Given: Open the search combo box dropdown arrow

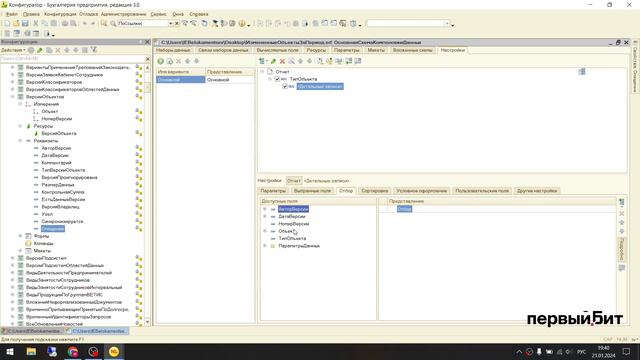Looking at the screenshot, I should pyautogui.click(x=171, y=24).
